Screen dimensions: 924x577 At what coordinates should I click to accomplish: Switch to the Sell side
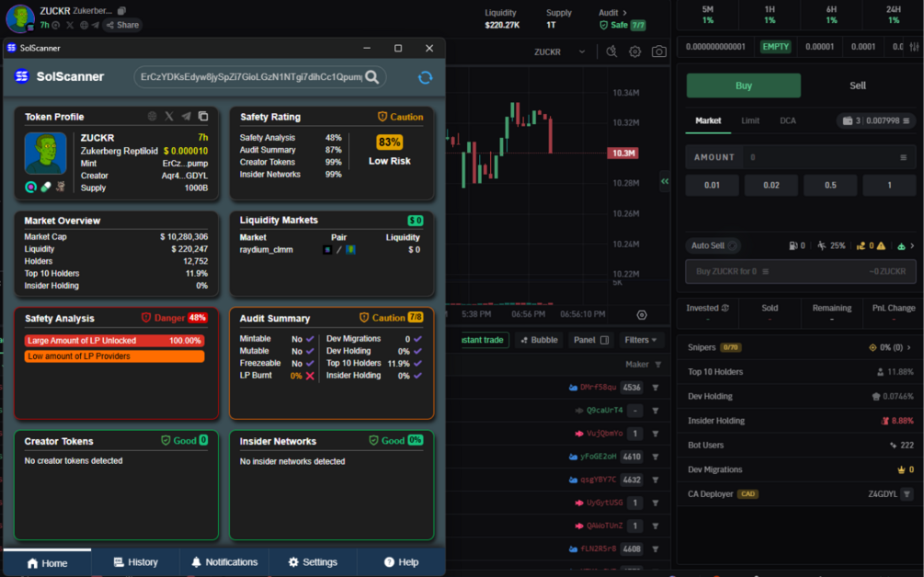tap(858, 85)
